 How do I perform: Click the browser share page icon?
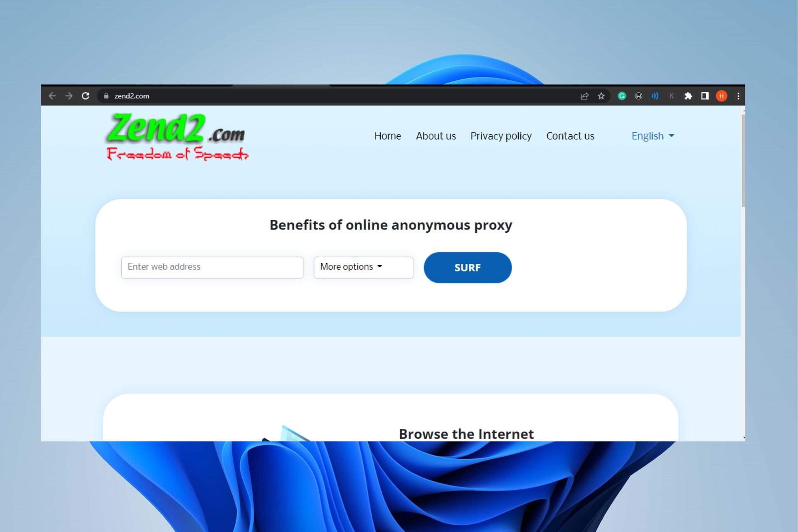pyautogui.click(x=584, y=96)
